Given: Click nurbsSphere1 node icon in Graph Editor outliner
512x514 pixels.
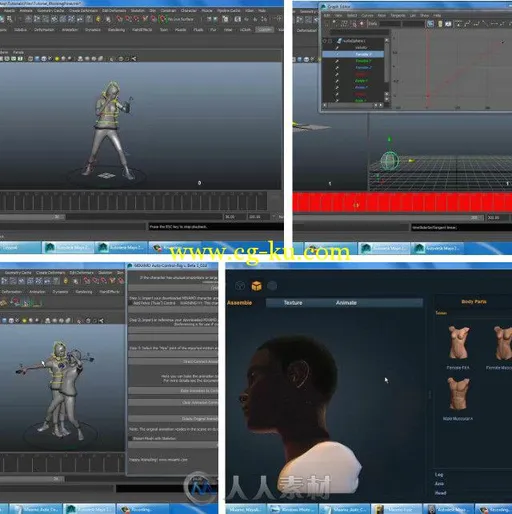Looking at the screenshot, I should point(339,41).
